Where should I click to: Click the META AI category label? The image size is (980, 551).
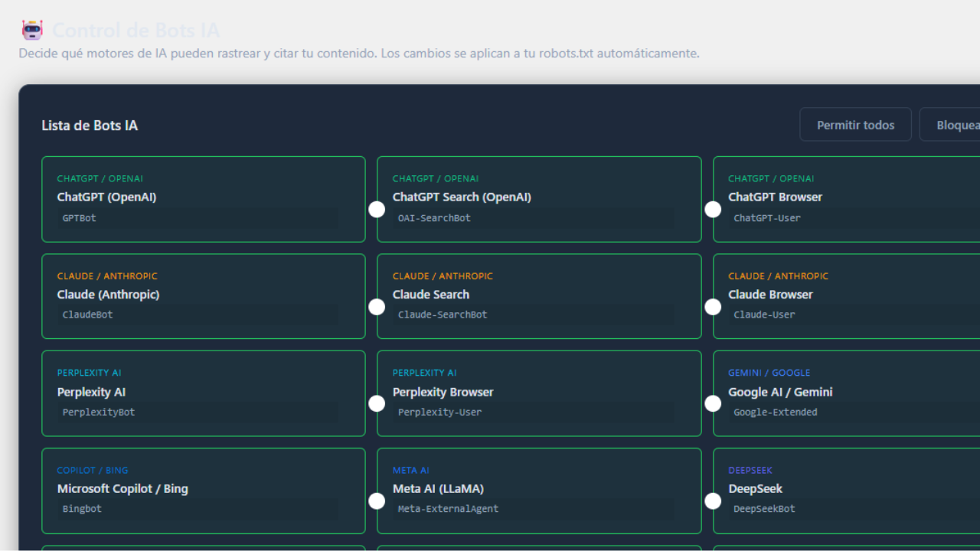point(411,470)
